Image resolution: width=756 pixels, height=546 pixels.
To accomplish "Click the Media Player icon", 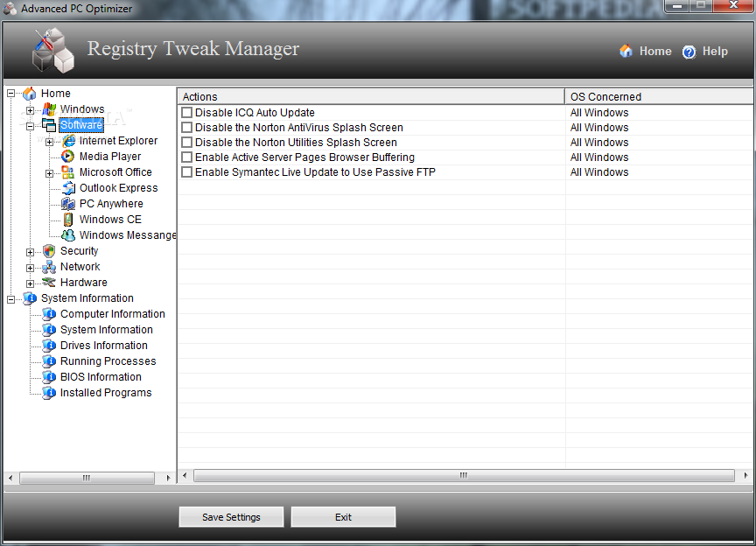I will pos(68,157).
